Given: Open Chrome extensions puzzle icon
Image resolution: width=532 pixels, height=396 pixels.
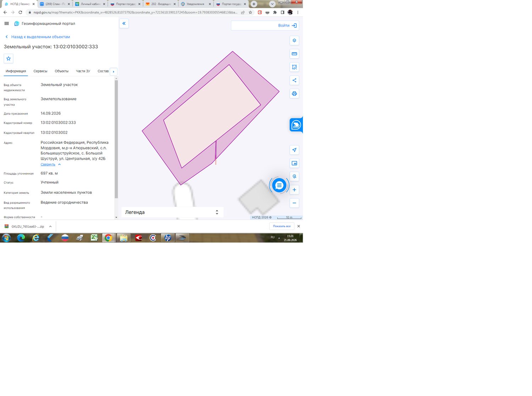Looking at the screenshot, I should pos(275,12).
